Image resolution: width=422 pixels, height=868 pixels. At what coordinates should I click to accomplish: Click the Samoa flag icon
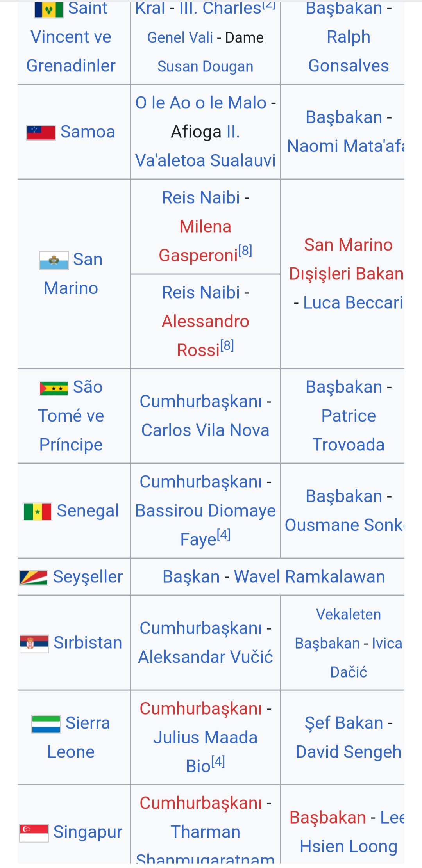tap(41, 133)
